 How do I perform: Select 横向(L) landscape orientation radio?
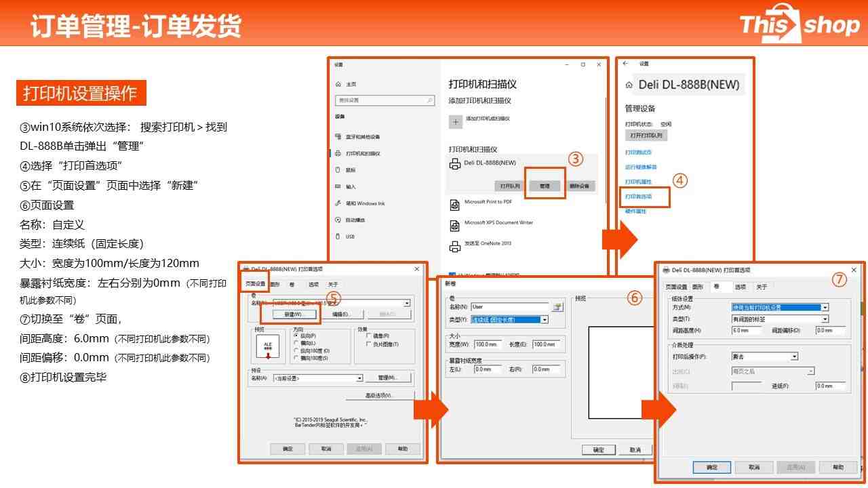tap(296, 343)
